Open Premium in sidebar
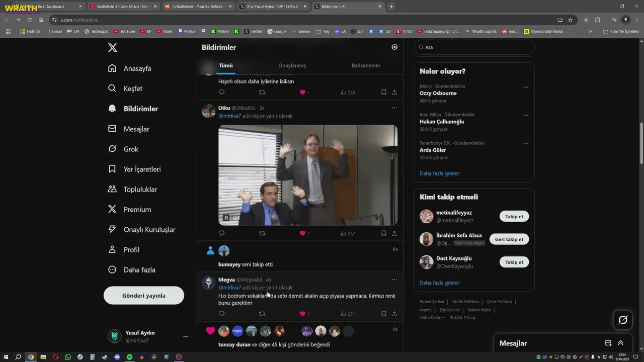This screenshot has width=644, height=362. [x=130, y=209]
